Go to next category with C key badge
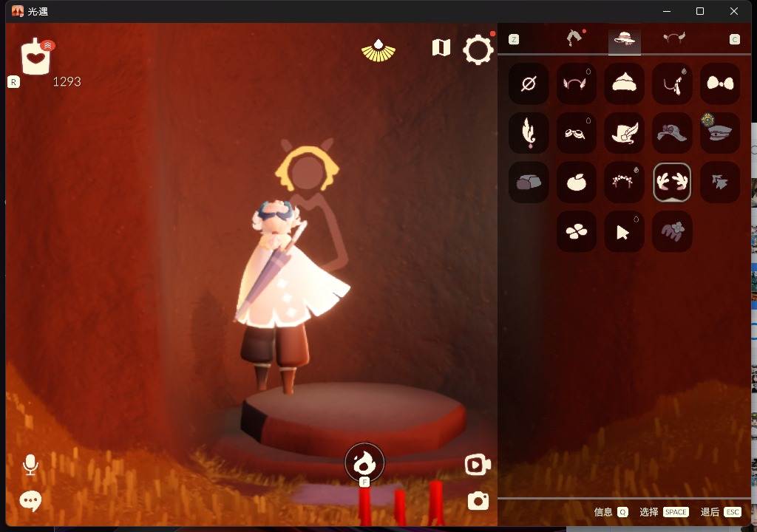 734,39
